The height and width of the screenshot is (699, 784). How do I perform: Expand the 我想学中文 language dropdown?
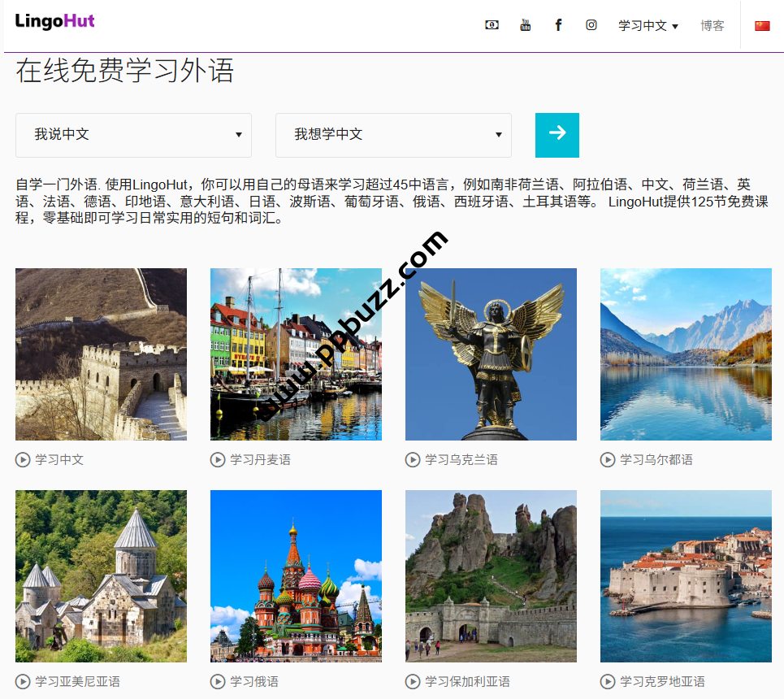(x=393, y=135)
